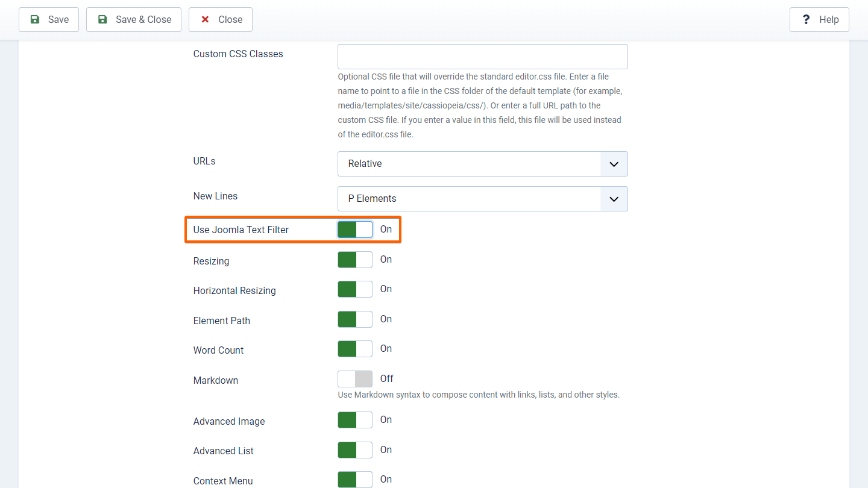This screenshot has width=868, height=488.
Task: Open the URLs dropdown
Action: (x=482, y=164)
